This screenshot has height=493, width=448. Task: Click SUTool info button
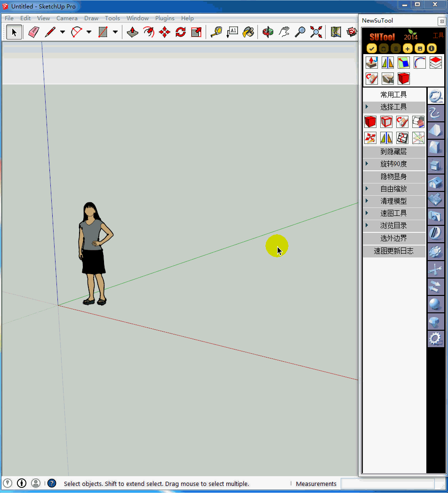pos(432,48)
